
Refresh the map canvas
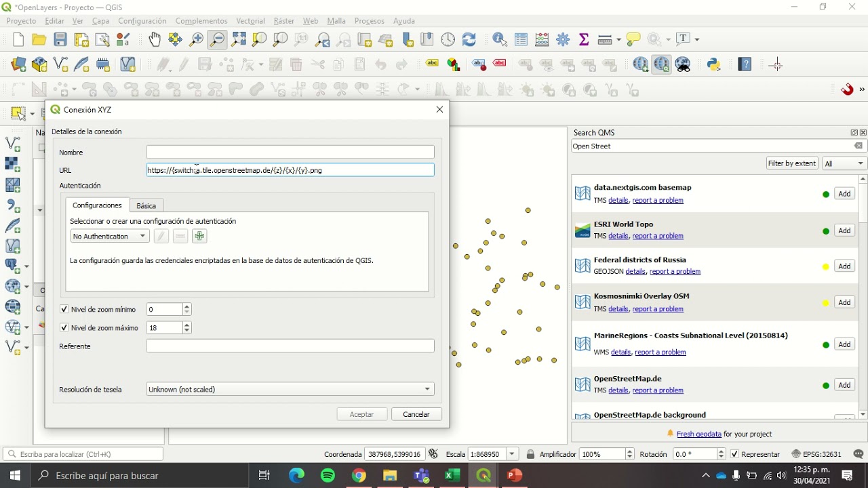click(x=469, y=40)
